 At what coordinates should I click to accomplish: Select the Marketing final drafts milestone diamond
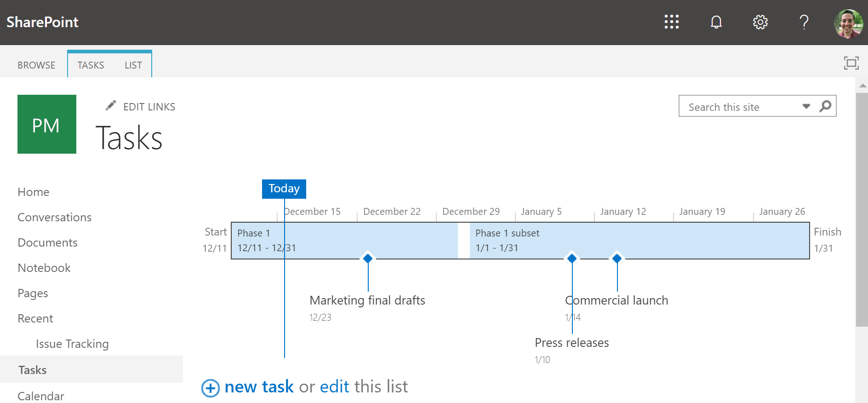click(368, 259)
